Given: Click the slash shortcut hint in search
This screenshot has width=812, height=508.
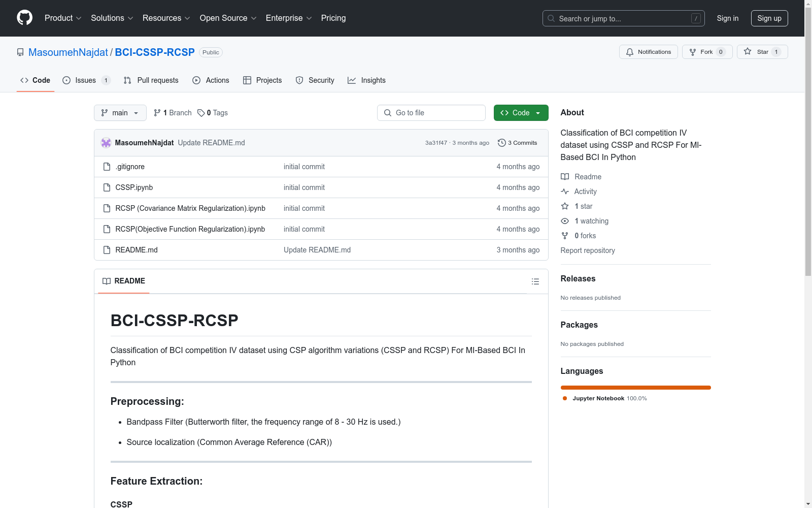Looking at the screenshot, I should [x=696, y=18].
